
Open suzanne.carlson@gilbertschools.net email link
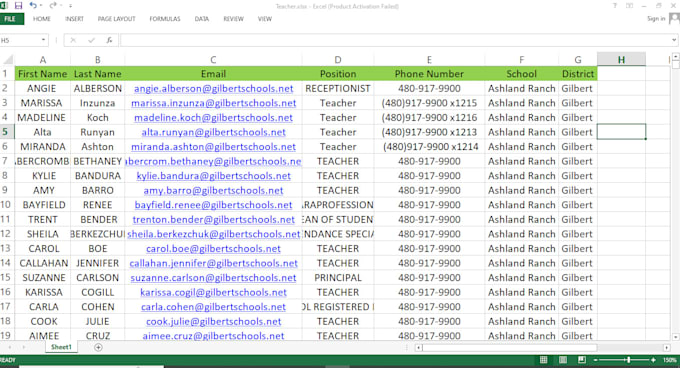click(213, 278)
